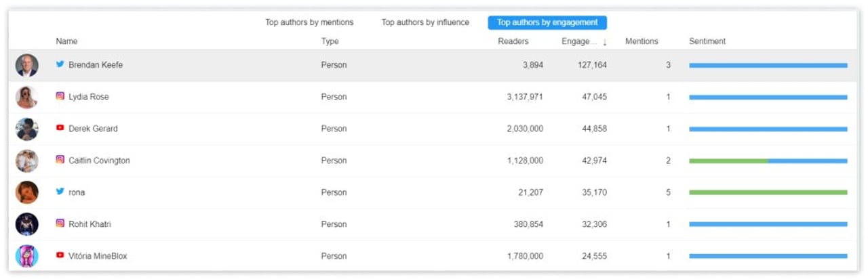Select Top authors by engagement tab
Viewport: 868px width, 279px height.
(x=547, y=22)
